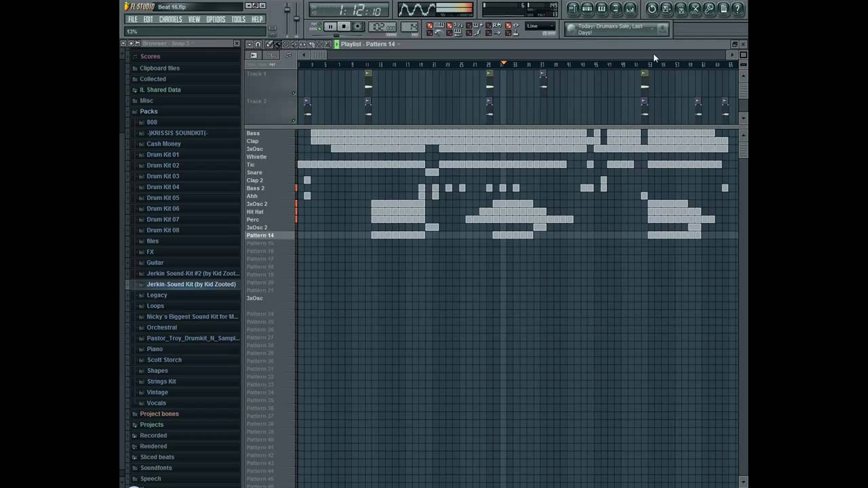Select the automation curve tab icon below playlist toolbar
The height and width of the screenshot is (488, 868).
tap(271, 55)
